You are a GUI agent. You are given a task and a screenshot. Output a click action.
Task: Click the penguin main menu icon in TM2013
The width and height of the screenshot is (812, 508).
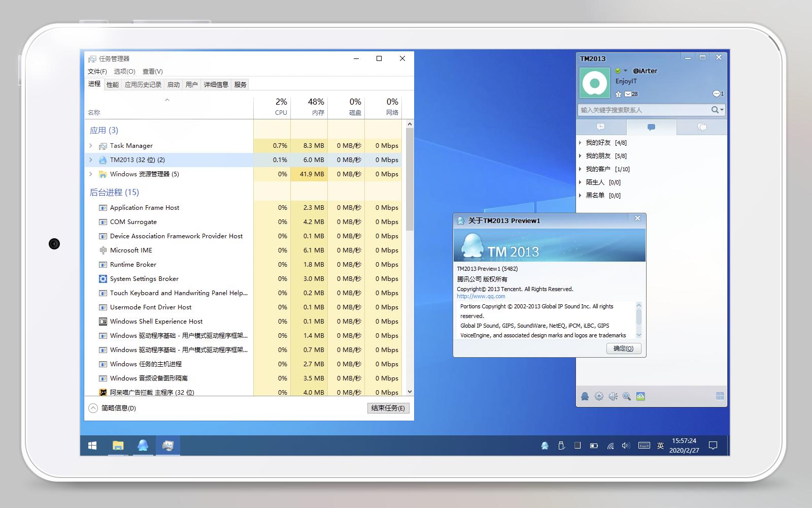(585, 396)
